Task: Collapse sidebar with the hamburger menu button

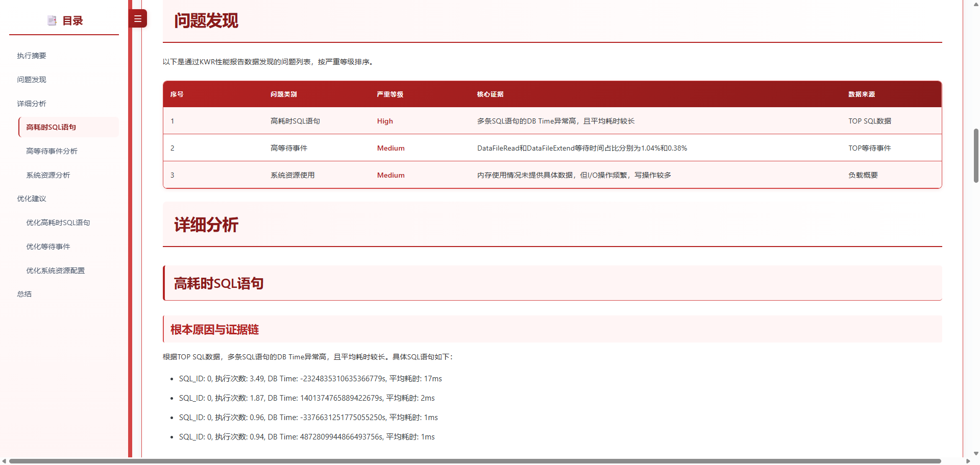Action: point(138,19)
